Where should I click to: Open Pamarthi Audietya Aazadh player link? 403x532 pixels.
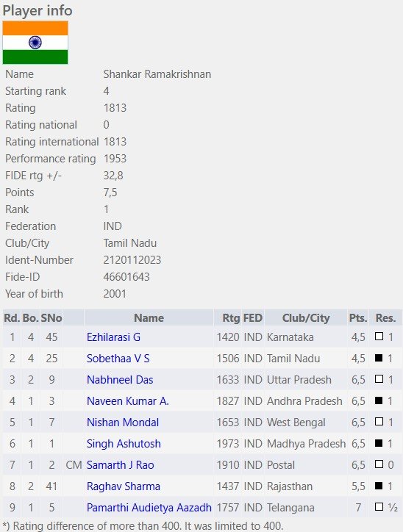(x=149, y=508)
